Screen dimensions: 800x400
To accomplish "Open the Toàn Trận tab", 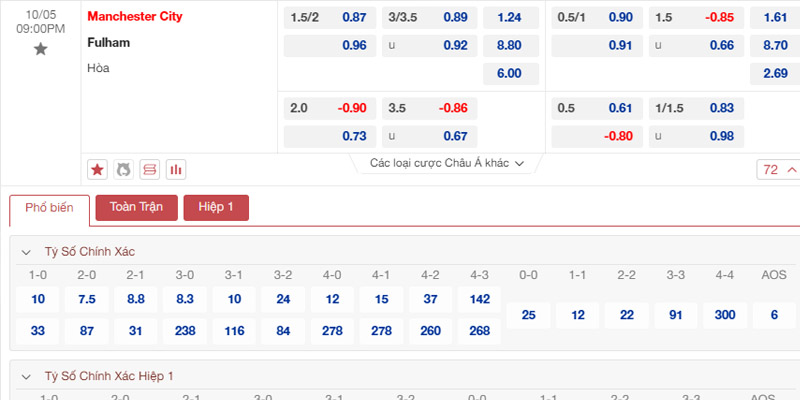I will [136, 207].
